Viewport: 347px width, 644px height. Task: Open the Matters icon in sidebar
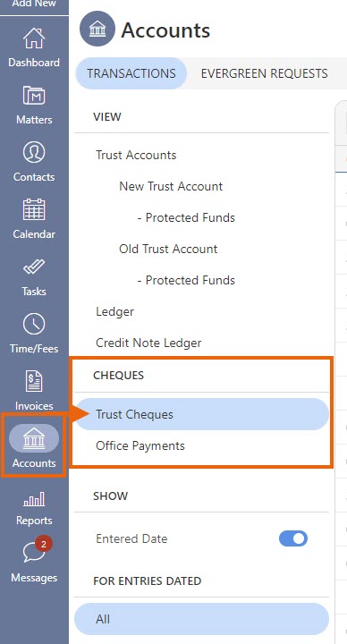(34, 96)
